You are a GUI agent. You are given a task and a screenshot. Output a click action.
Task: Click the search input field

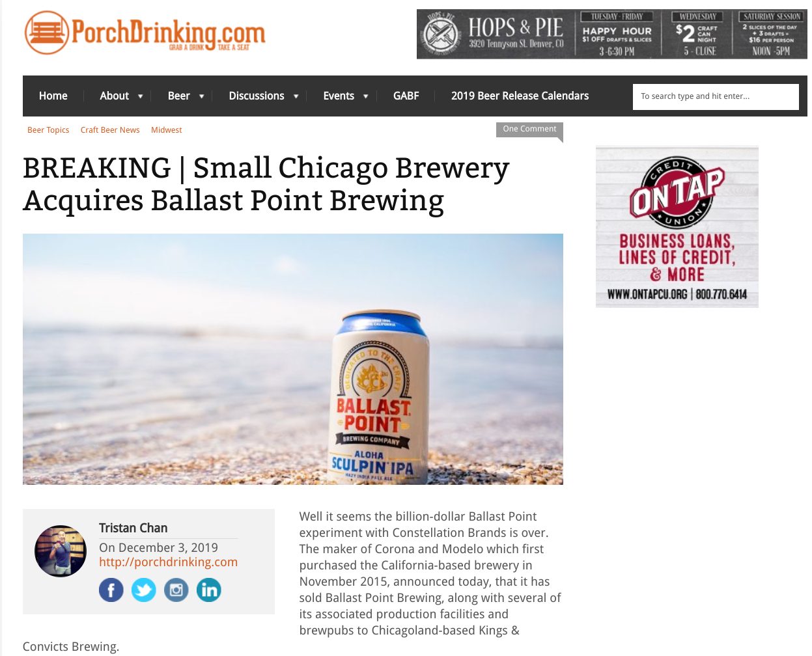(x=716, y=96)
